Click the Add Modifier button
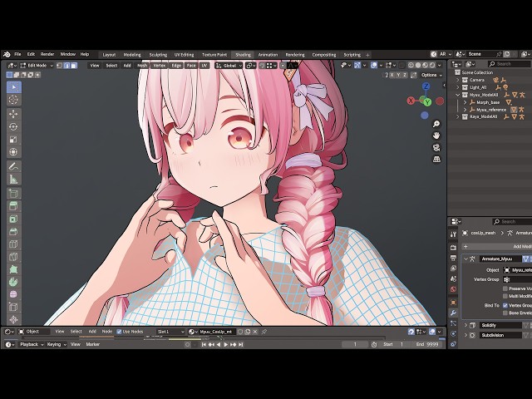Screen dimensions: 532x399 pos(496,247)
